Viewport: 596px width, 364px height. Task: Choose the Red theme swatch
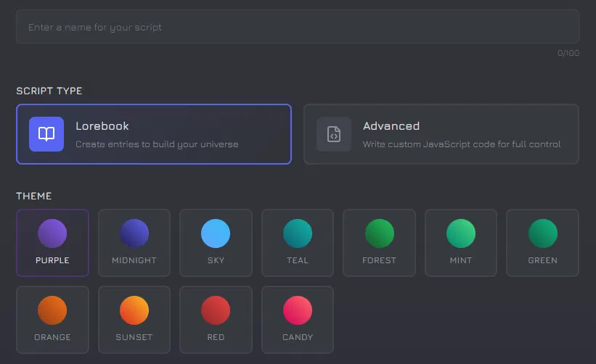[216, 320]
